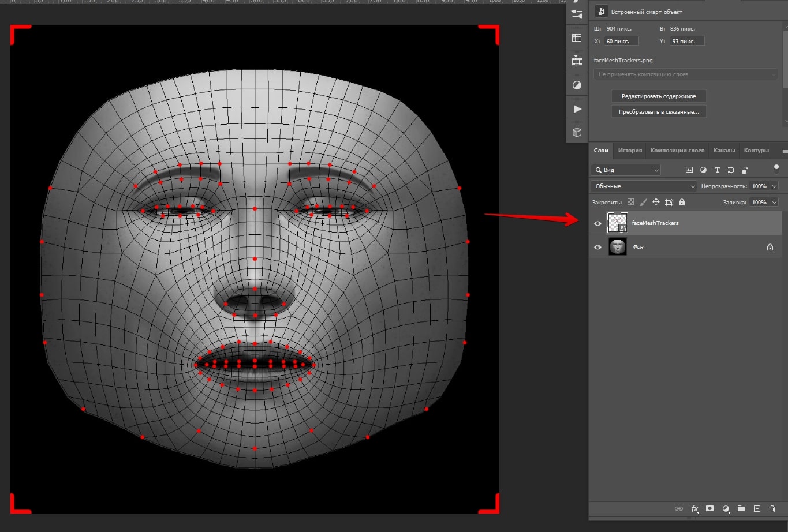Filter layers by adjustment layers icon
This screenshot has height=532, width=788.
[x=703, y=170]
